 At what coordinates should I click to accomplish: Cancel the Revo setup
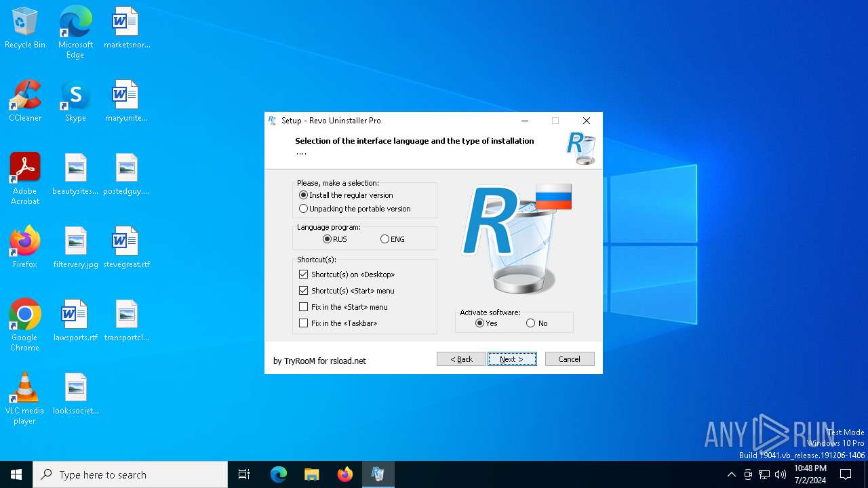[570, 359]
